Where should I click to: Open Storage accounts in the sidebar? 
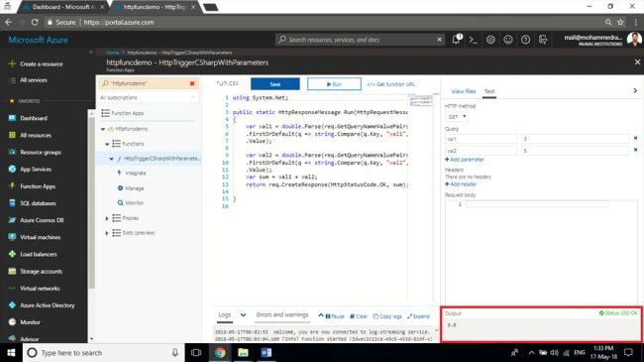(41, 271)
